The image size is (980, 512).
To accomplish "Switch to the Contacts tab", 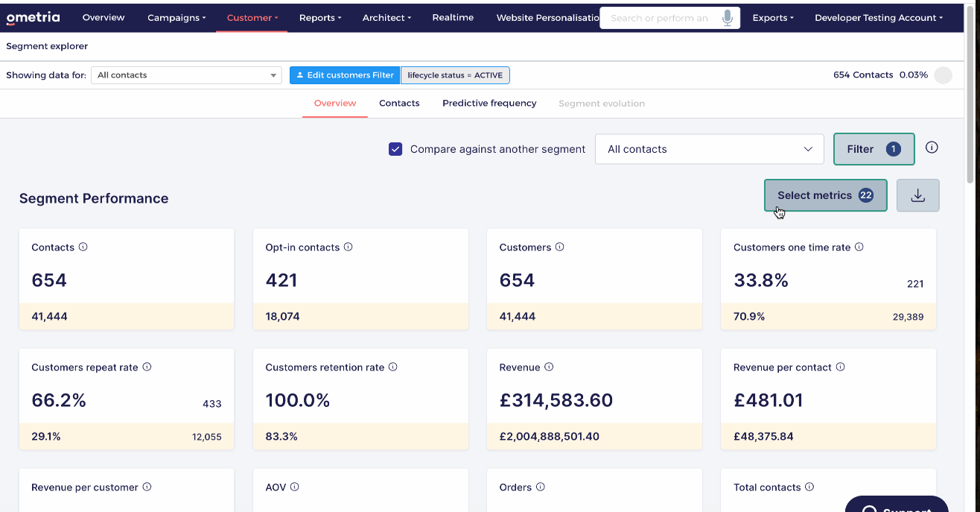I will 399,104.
